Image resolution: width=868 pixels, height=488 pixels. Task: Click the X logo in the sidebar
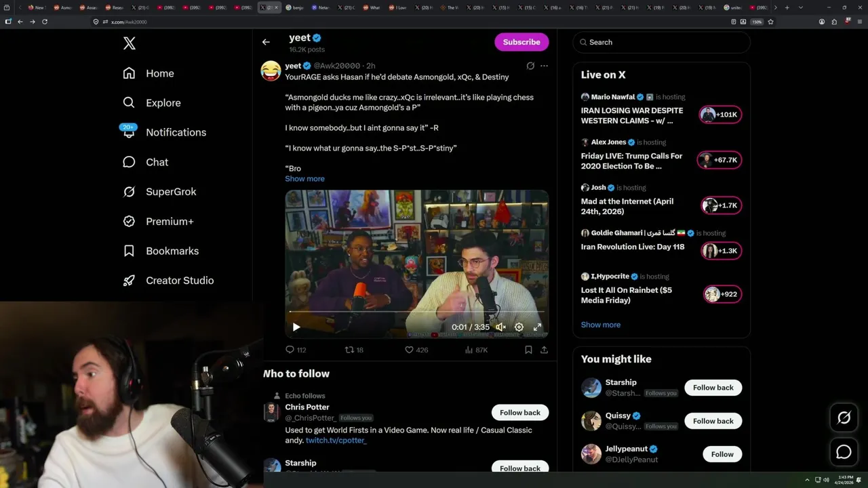pos(130,44)
